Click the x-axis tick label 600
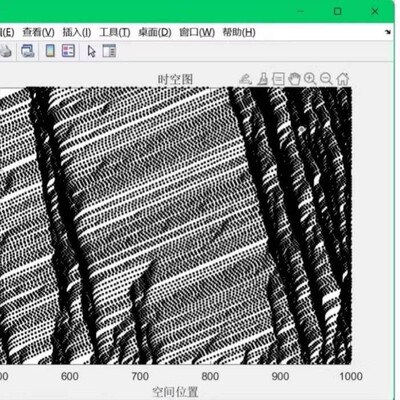This screenshot has height=400, width=400. [70, 377]
